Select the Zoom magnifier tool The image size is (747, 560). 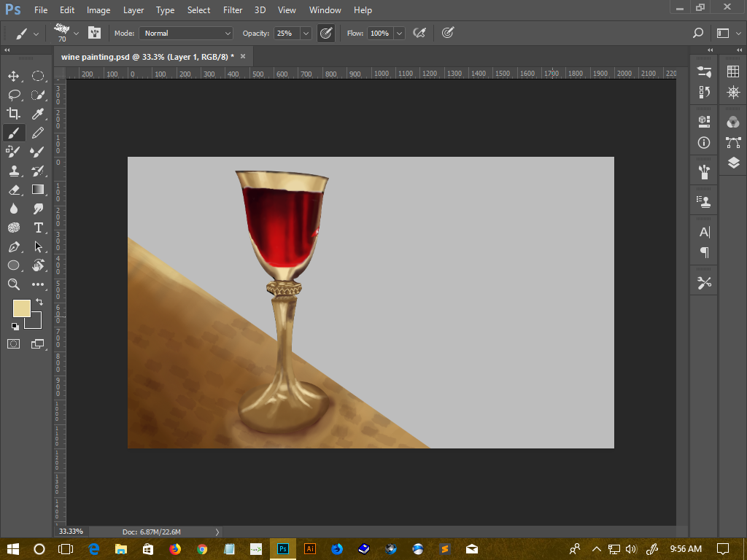pos(13,284)
